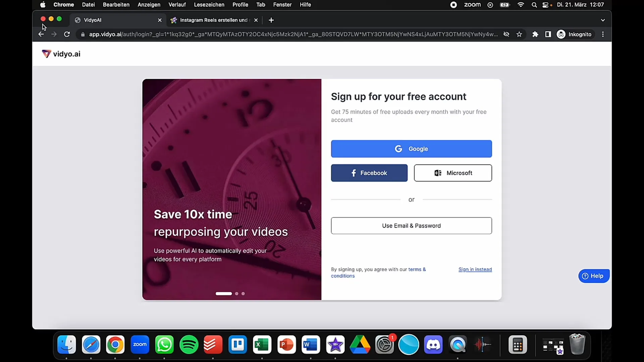Click the vidyo.ai logo icon
The width and height of the screenshot is (644, 362).
(x=46, y=54)
